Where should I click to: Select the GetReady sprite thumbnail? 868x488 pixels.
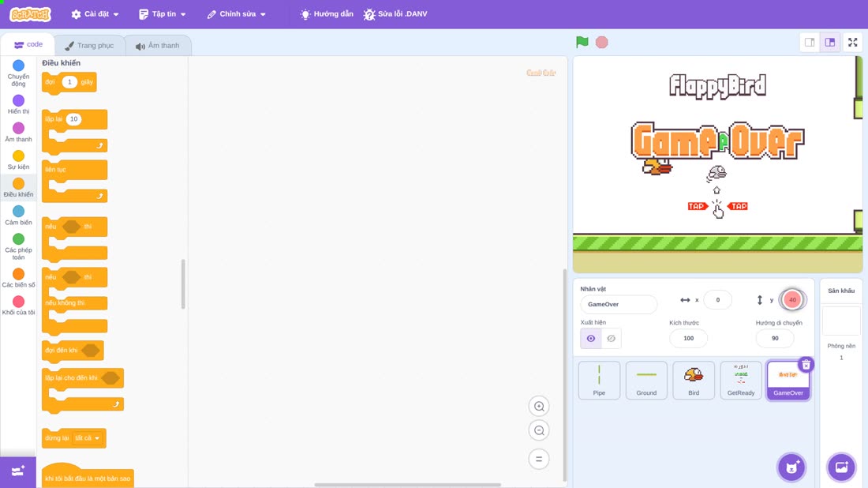coord(741,380)
